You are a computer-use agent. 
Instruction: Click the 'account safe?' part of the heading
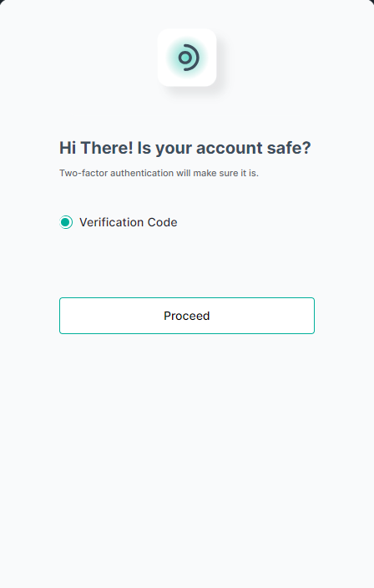(254, 148)
